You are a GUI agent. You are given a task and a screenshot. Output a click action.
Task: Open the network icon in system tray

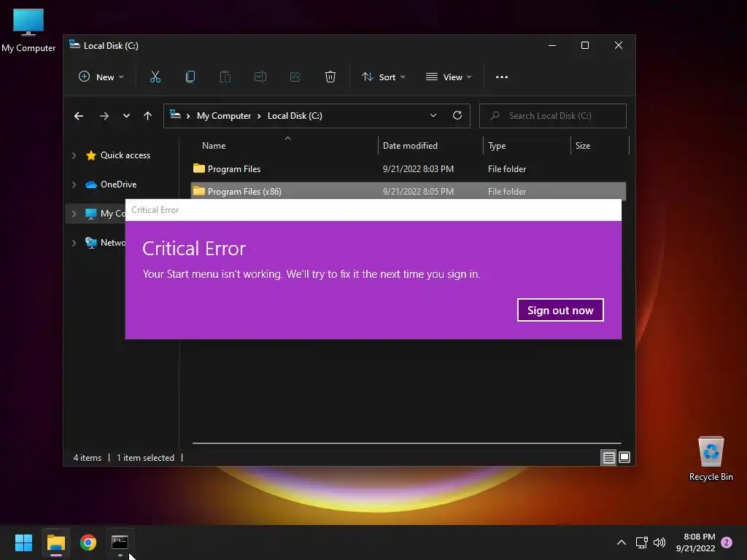pos(641,542)
